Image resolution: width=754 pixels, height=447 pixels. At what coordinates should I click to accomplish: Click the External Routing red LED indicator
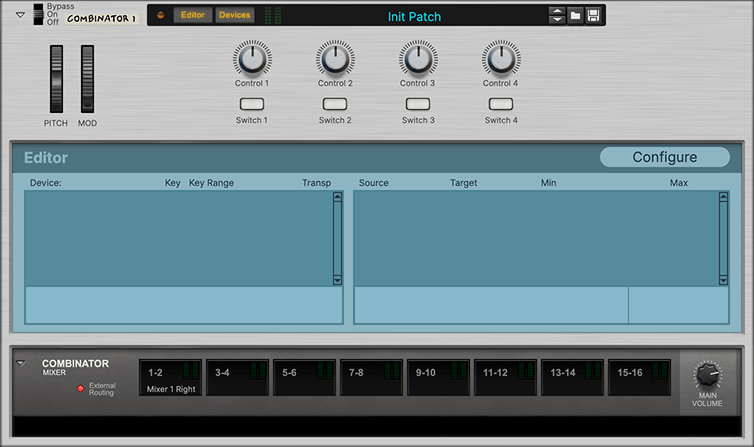[80, 388]
